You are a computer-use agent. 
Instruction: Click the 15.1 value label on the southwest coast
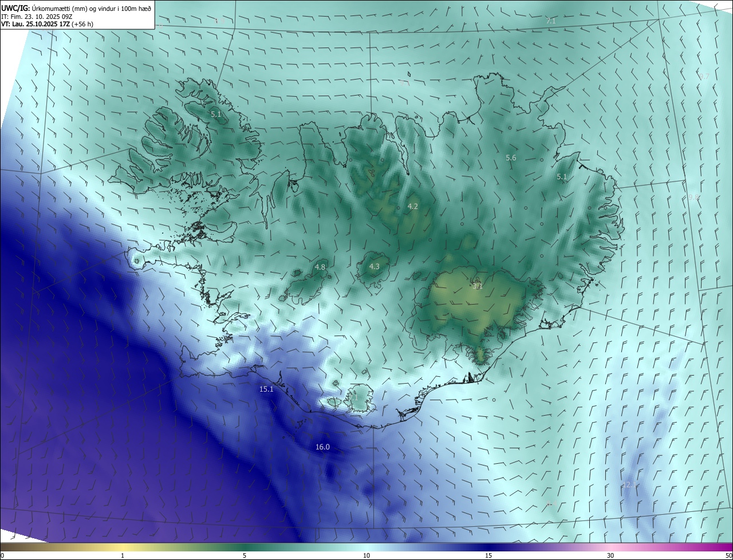click(x=266, y=389)
